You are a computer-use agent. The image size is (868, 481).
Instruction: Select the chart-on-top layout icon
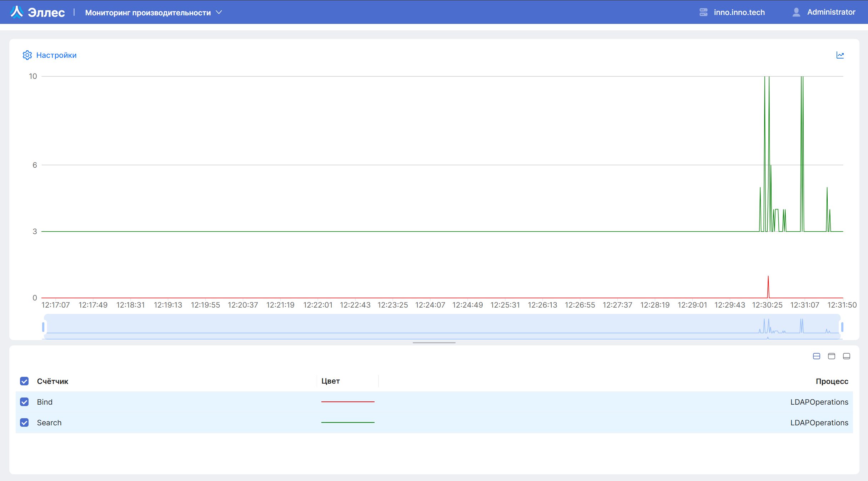(x=832, y=356)
